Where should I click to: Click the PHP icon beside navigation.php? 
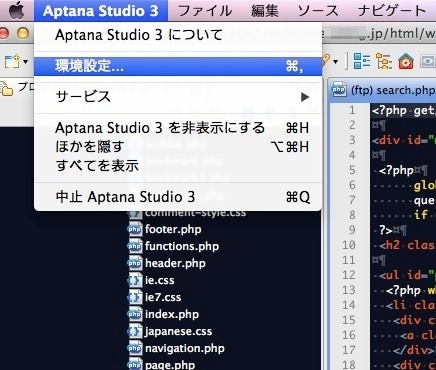(x=135, y=348)
